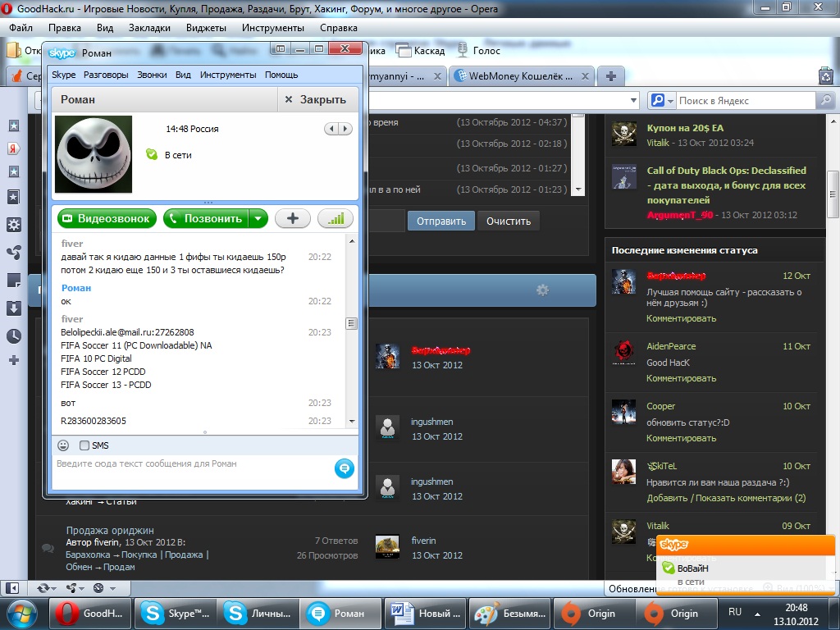Close the WebMoney Кошелёк tab

click(585, 76)
